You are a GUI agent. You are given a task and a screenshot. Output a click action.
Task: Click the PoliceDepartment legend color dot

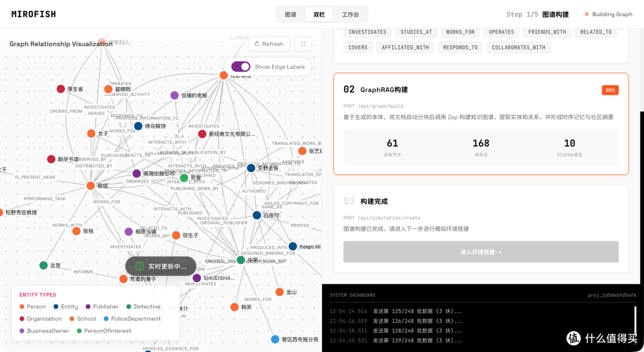pos(106,319)
